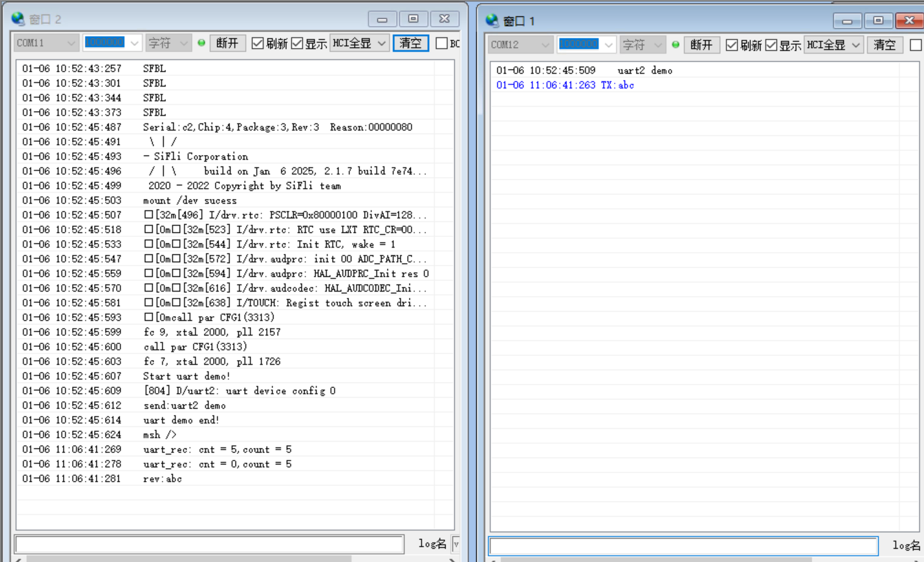This screenshot has width=924, height=562.
Task: Click the globe icon in 窗口 2 title bar
Action: [18, 19]
